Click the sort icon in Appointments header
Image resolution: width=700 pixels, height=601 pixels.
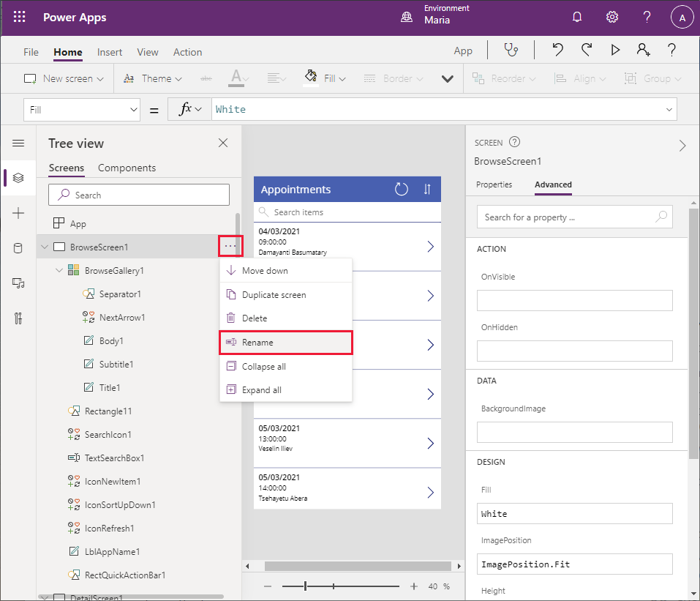427,189
